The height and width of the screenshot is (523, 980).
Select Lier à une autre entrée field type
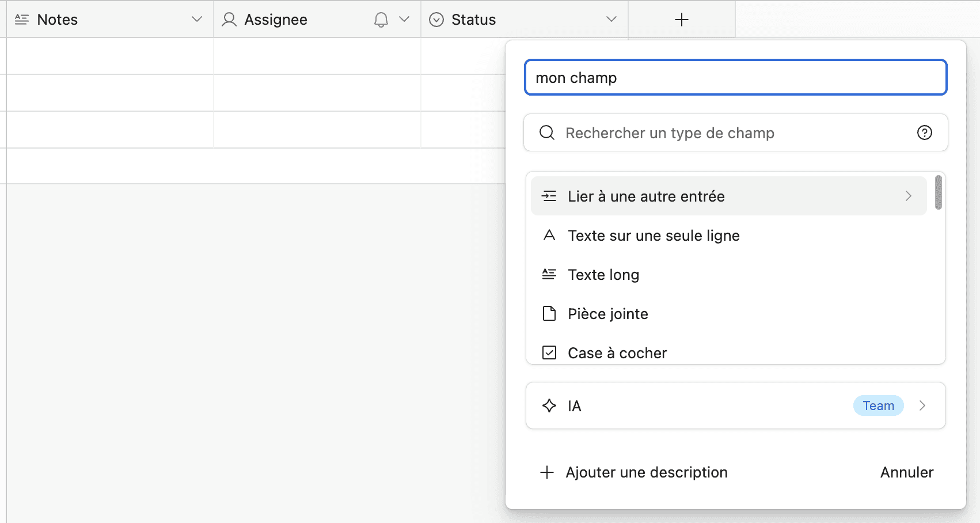click(x=728, y=196)
